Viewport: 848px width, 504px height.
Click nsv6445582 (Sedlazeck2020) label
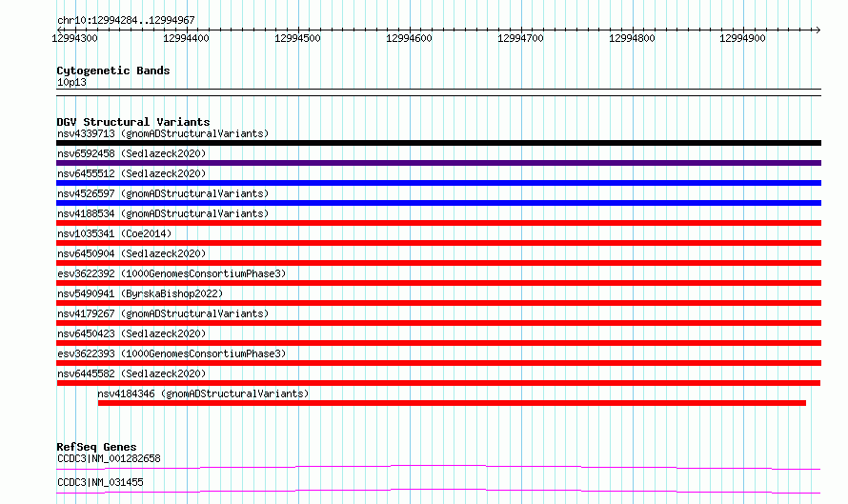(x=131, y=373)
